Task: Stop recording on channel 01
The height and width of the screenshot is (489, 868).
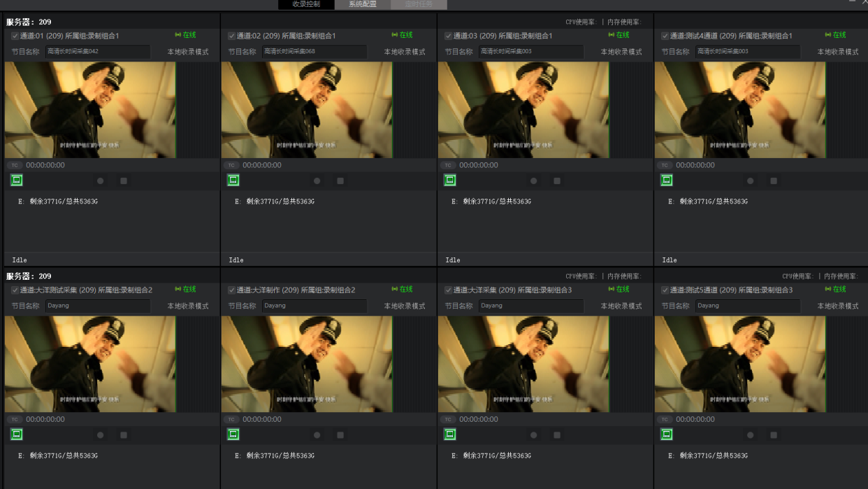Action: pos(124,180)
